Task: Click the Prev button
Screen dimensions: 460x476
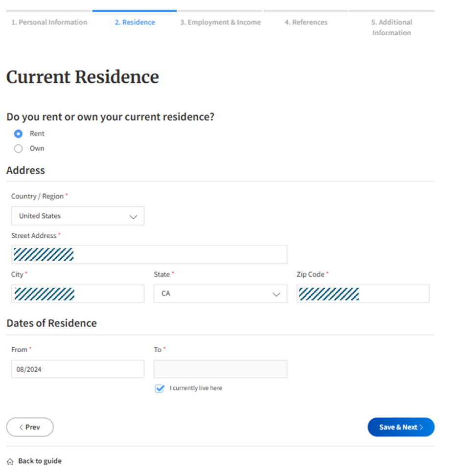Action: click(30, 427)
